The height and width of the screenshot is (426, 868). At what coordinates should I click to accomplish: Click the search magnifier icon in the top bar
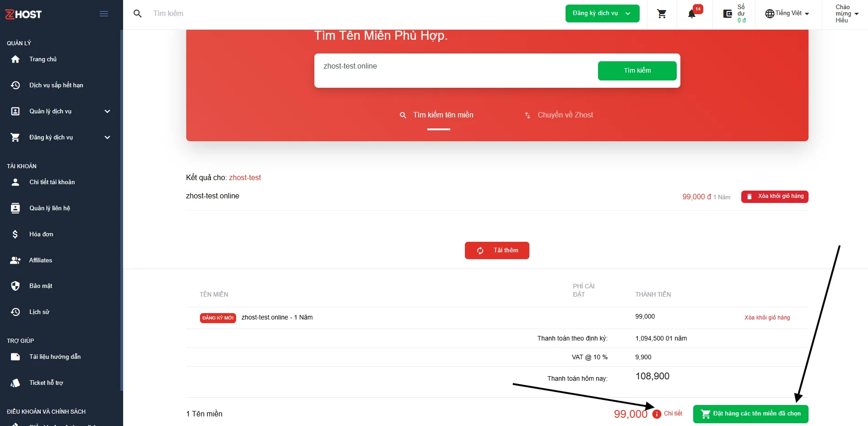tap(137, 14)
